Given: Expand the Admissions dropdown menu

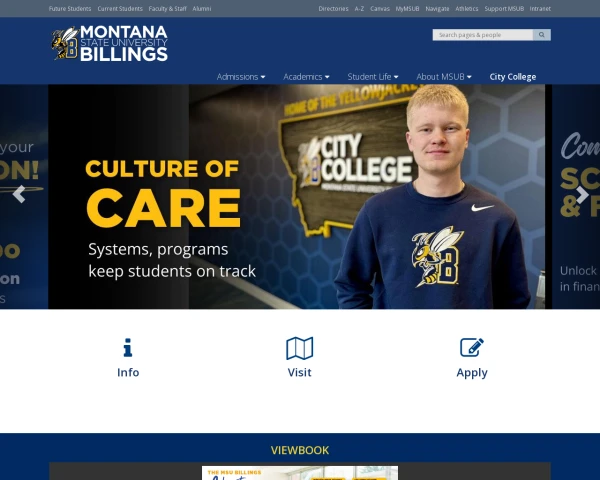Looking at the screenshot, I should 241,77.
